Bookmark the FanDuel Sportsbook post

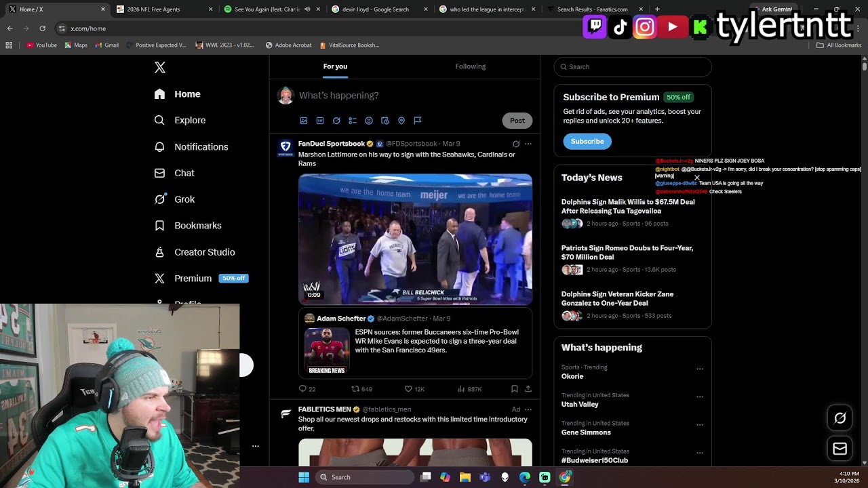tap(515, 389)
